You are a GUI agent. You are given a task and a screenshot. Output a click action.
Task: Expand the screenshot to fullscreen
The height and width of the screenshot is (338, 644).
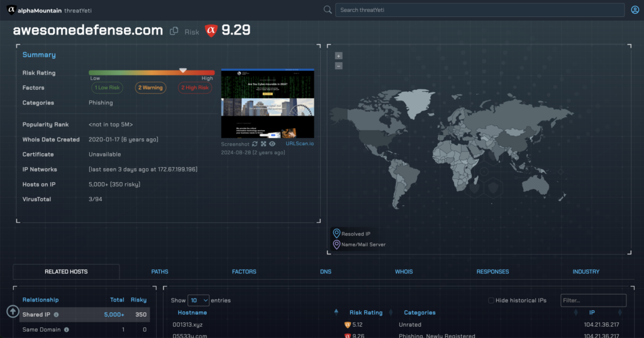pos(264,144)
